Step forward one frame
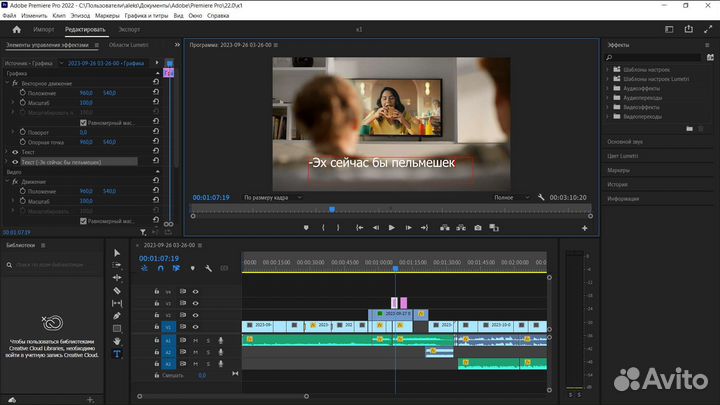Viewport: 720px width, 405px height. pos(408,228)
